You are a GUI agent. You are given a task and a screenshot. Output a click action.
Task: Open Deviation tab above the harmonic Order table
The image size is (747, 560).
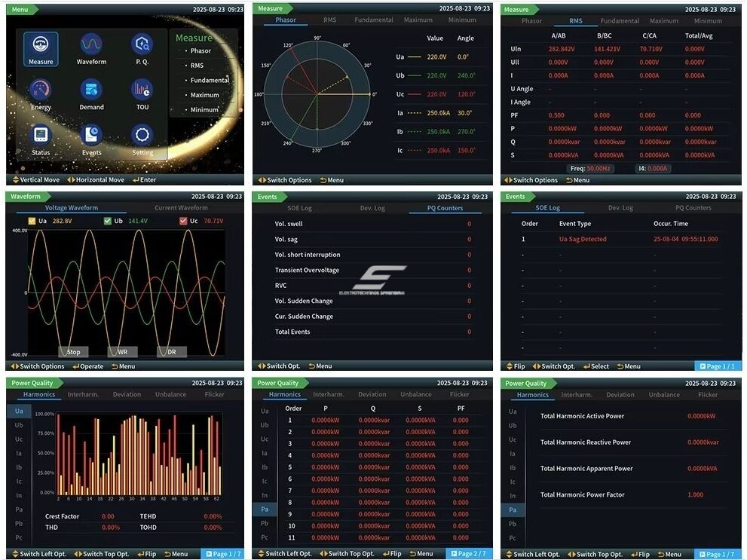(372, 394)
